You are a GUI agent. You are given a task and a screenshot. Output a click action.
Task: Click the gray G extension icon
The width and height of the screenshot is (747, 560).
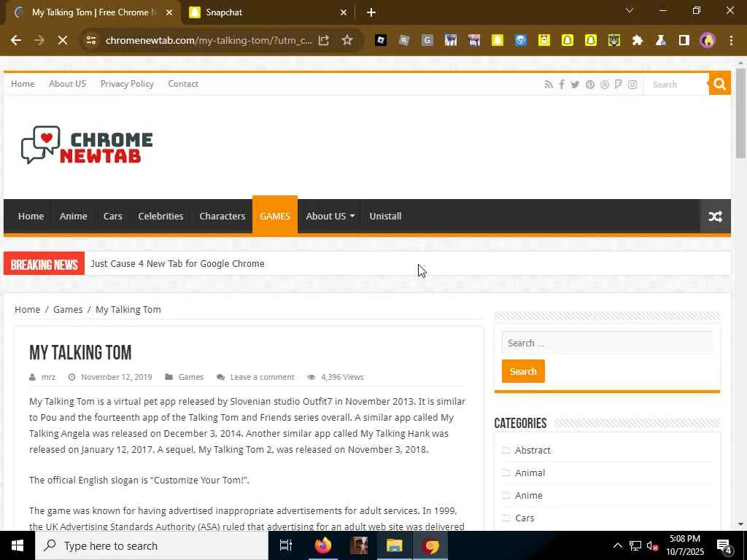(427, 41)
